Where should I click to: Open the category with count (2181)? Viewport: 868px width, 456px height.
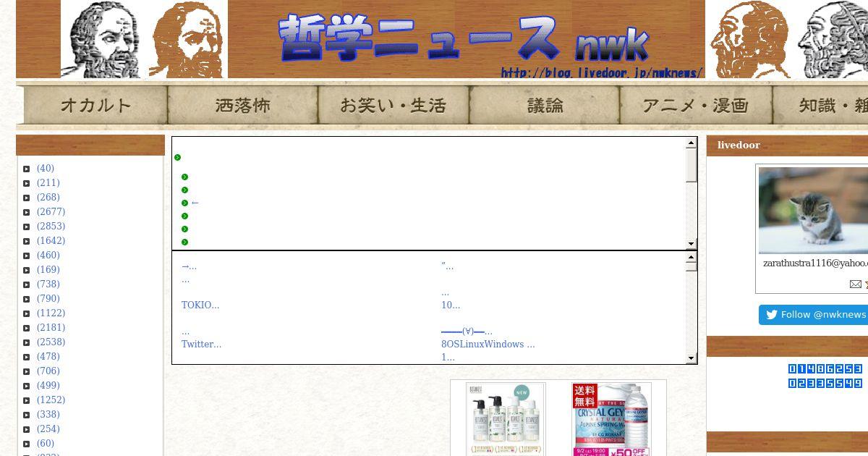coord(51,328)
